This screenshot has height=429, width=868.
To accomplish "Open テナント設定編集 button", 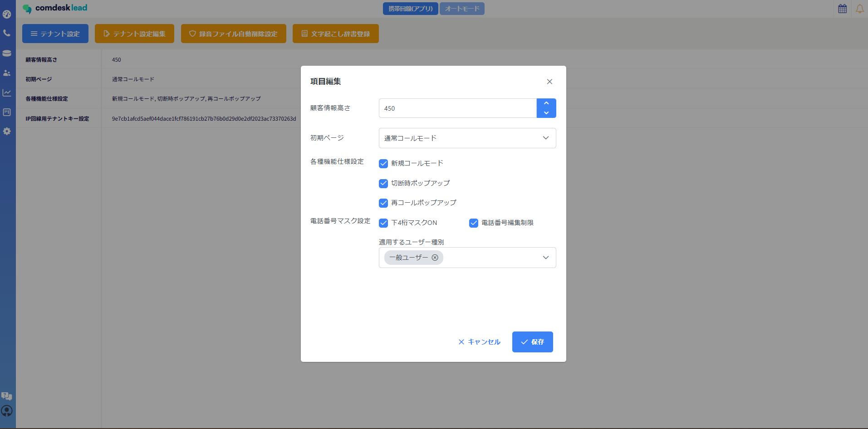I will (134, 34).
